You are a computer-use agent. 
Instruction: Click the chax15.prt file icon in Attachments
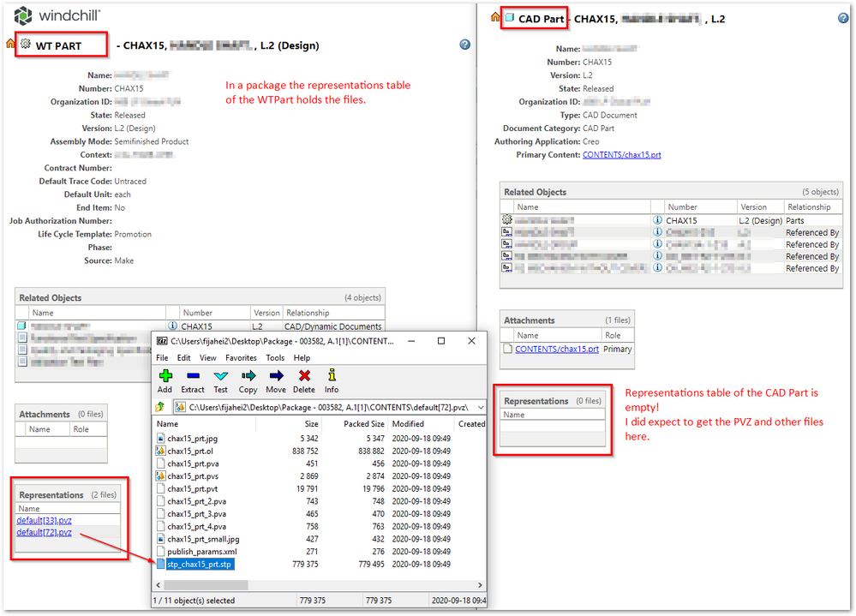[x=508, y=349]
